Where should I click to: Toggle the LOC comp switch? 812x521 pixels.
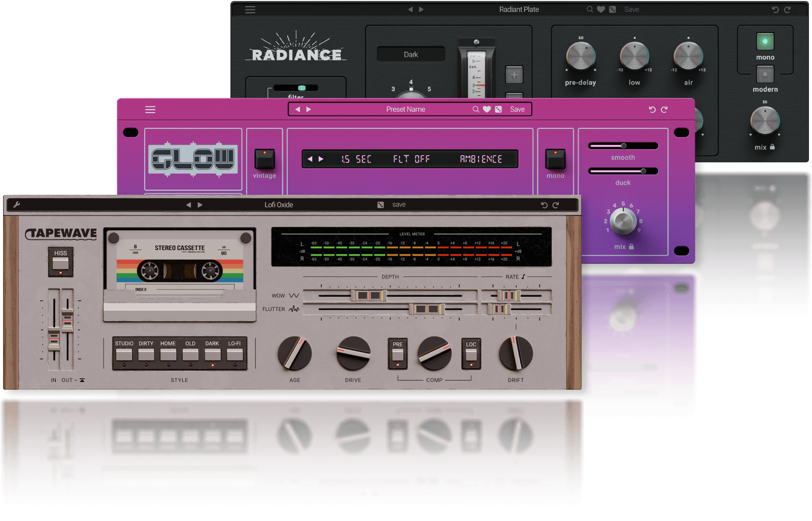pyautogui.click(x=471, y=354)
